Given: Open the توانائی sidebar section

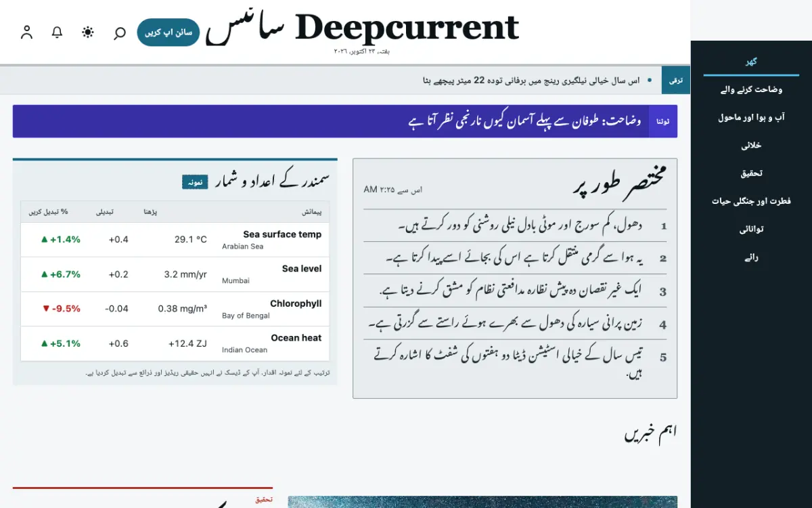Looking at the screenshot, I should point(751,230).
